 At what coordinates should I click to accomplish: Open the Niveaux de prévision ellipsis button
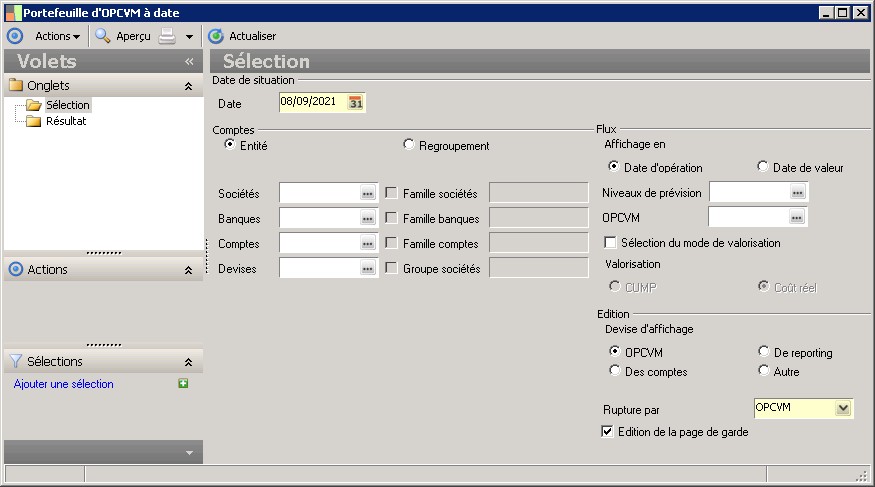pyautogui.click(x=797, y=193)
